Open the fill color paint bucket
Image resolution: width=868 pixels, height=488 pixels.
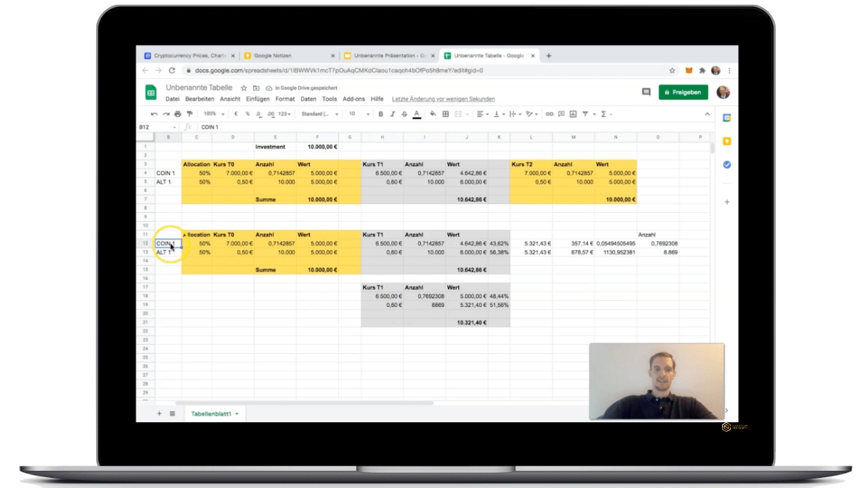click(433, 114)
